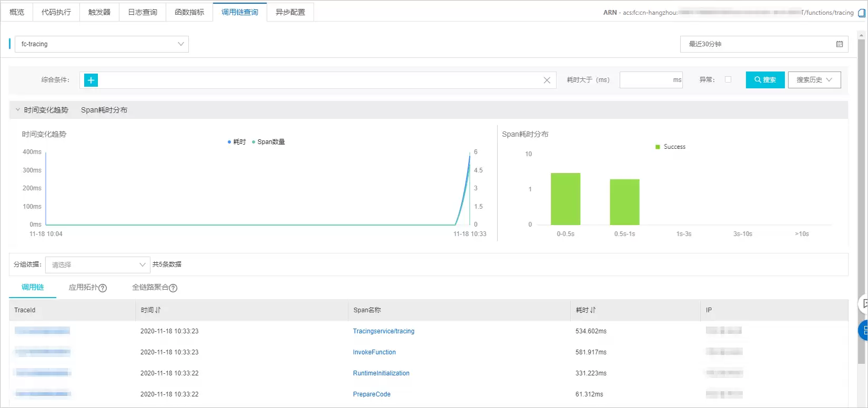Screen dimensions: 868x408
Task: Copy ARN using the copy icon
Action: click(861, 13)
